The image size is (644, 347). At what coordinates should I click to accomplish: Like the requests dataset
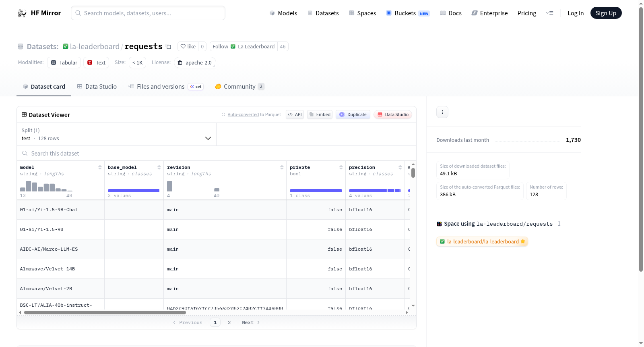[x=188, y=47]
